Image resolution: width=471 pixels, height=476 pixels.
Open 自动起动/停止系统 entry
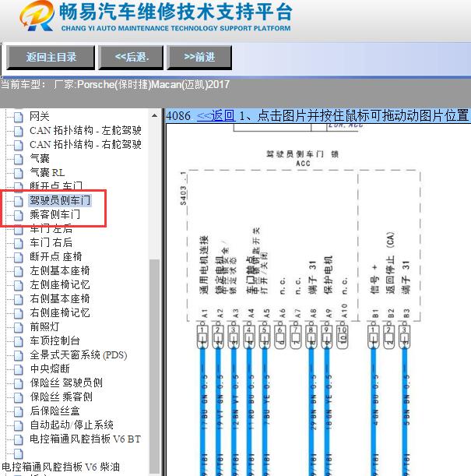click(72, 425)
